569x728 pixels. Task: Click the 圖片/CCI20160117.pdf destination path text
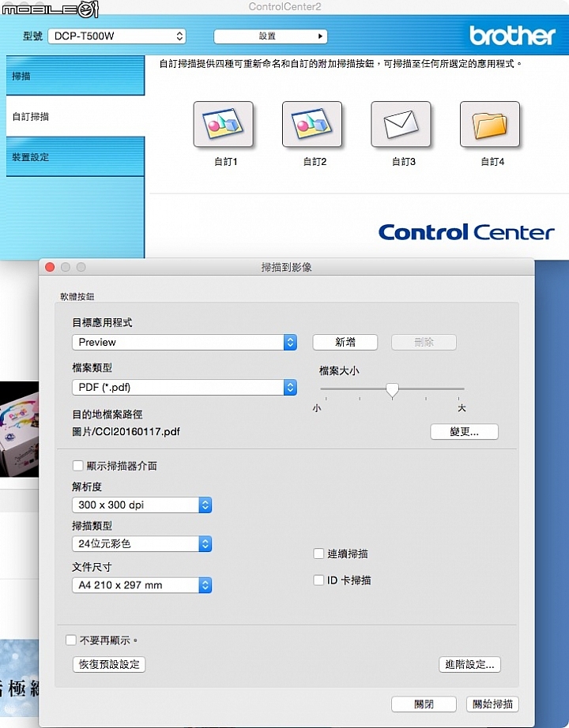(126, 432)
